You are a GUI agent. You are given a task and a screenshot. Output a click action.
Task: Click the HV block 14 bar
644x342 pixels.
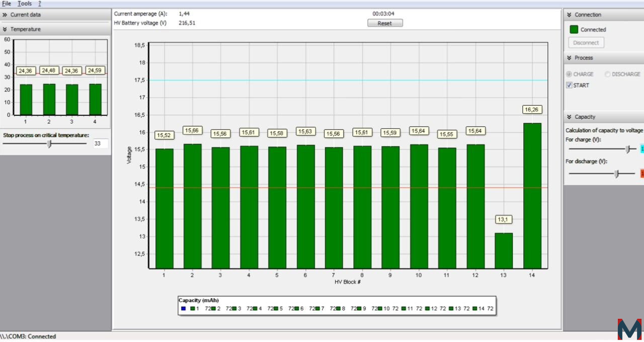532,196
